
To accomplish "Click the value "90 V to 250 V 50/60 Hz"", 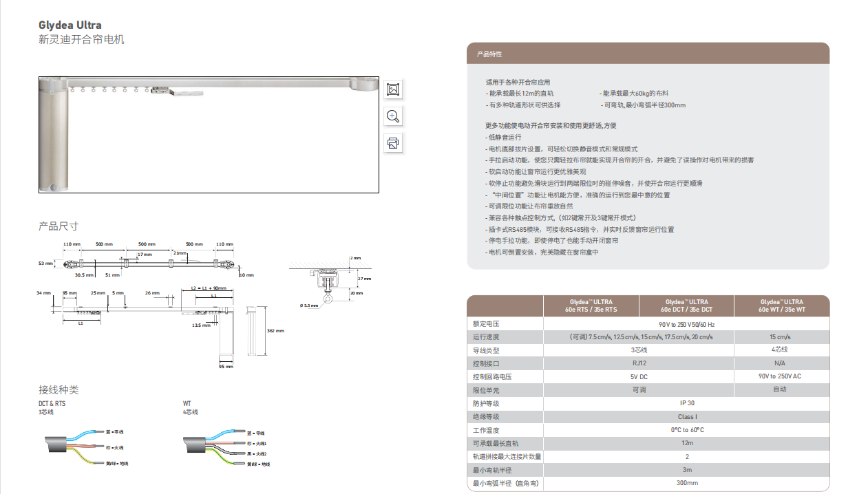I will (687, 324).
